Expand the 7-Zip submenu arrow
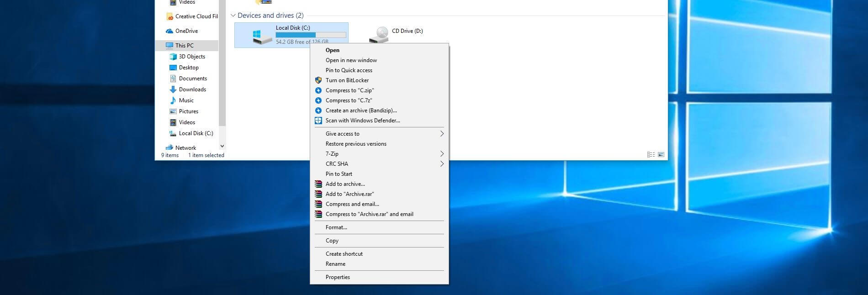The image size is (868, 295). click(x=442, y=154)
